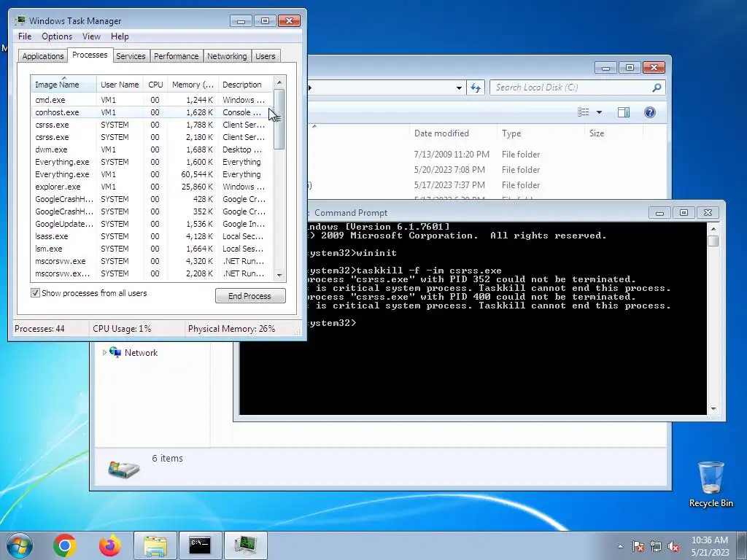Sort processes by CPU column header
The height and width of the screenshot is (560, 747).
point(155,85)
